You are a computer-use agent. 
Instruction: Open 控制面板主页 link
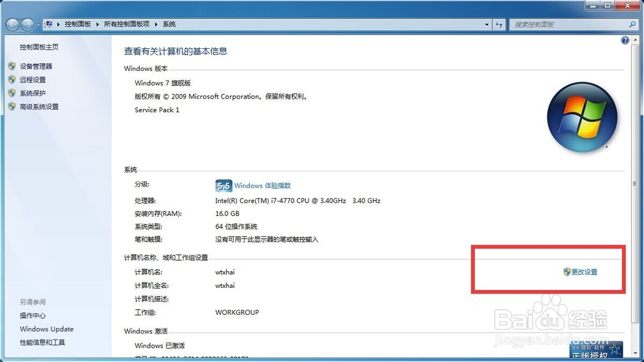39,47
